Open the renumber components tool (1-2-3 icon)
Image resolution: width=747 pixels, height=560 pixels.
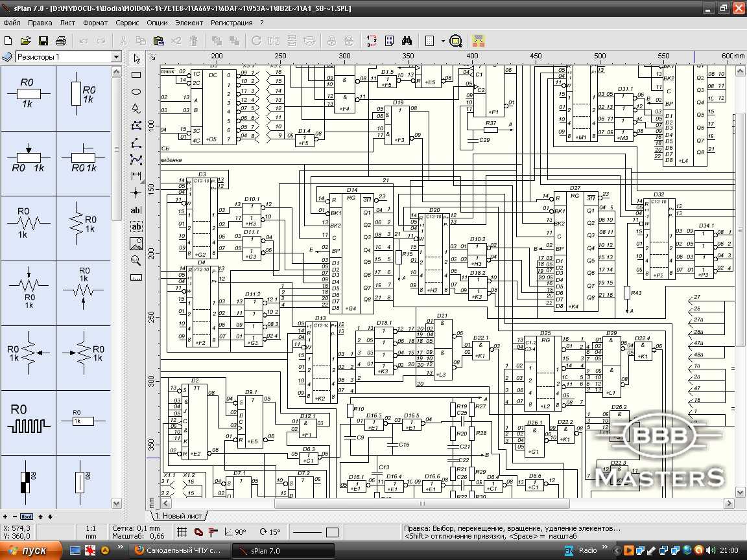click(372, 41)
